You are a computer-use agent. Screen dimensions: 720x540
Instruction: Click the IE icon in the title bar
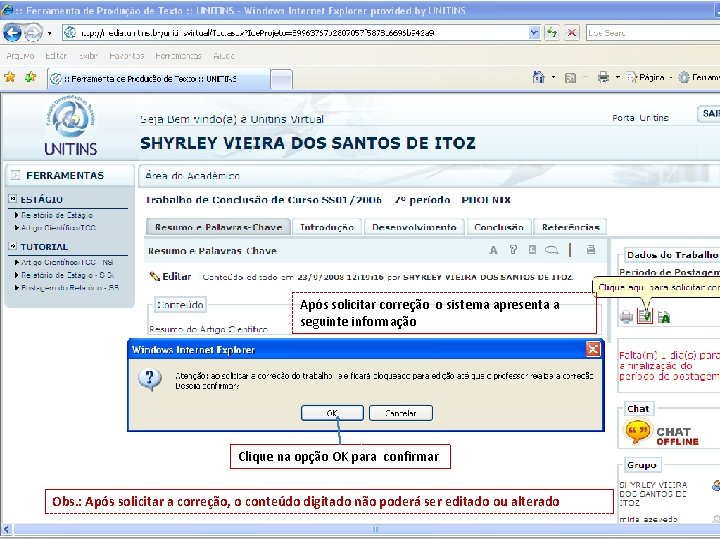tap(6, 10)
